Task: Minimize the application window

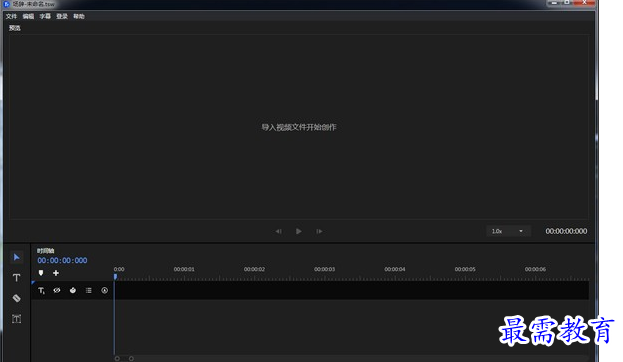Action: [x=554, y=3]
